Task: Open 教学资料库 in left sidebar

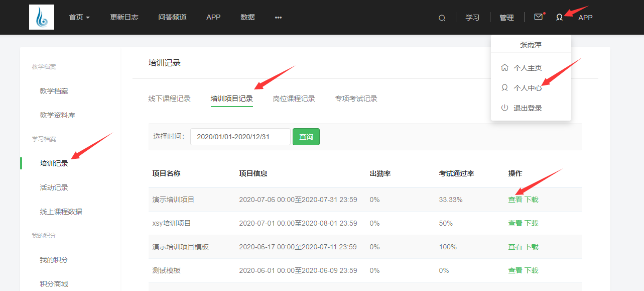Action: point(58,115)
